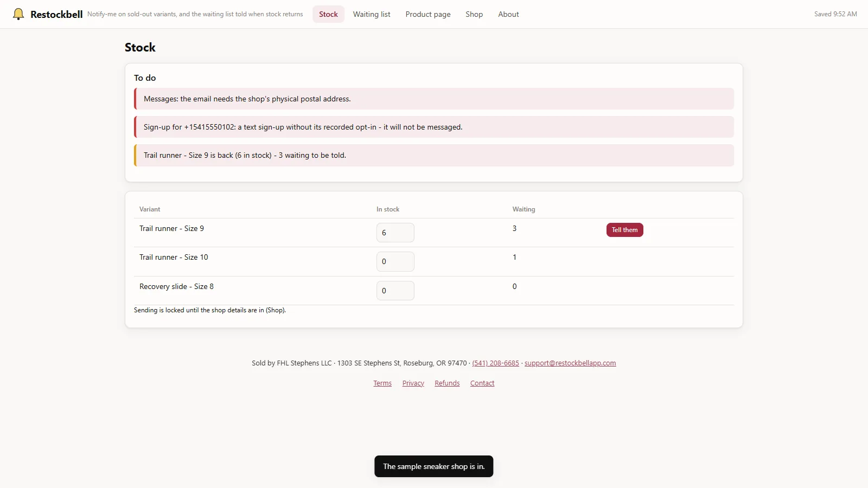Click the Variant column header
Screen dimensions: 868x488
point(150,209)
